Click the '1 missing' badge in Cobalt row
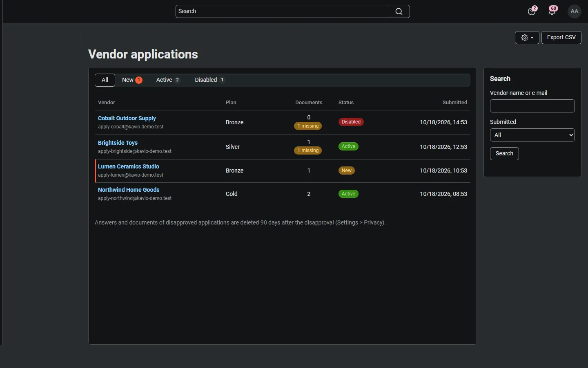This screenshot has height=368, width=588. [308, 126]
